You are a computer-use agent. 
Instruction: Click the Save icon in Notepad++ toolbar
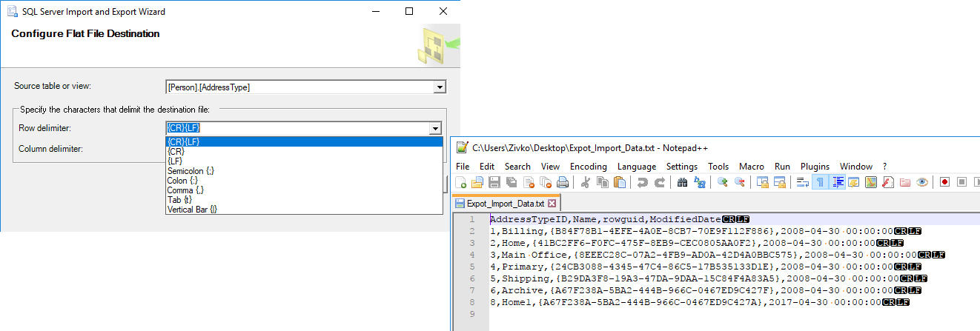click(494, 182)
